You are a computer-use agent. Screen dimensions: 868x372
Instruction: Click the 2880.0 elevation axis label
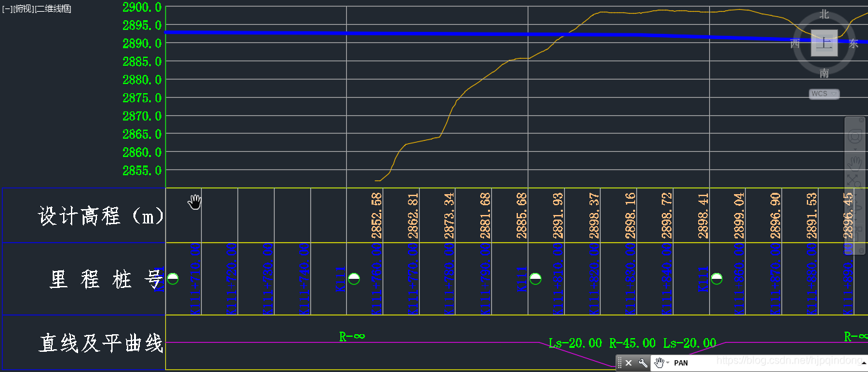(142, 79)
